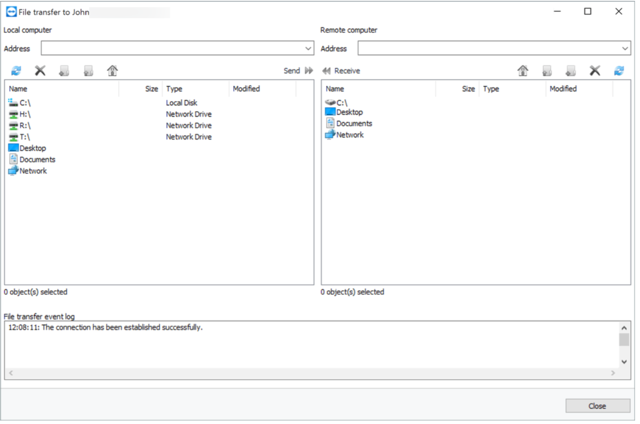Sort remote list by Modified column
Viewport: 640px width, 424px height.
coord(579,89)
